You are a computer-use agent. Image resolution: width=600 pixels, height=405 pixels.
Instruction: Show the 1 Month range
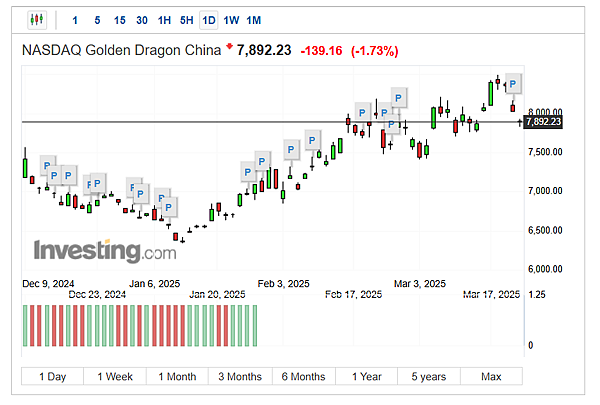point(177,376)
